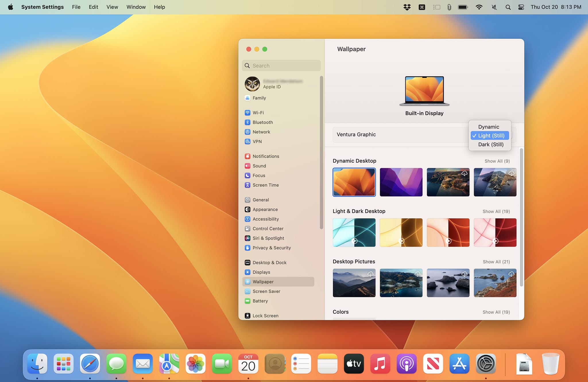Open the Window menu

[x=136, y=7]
